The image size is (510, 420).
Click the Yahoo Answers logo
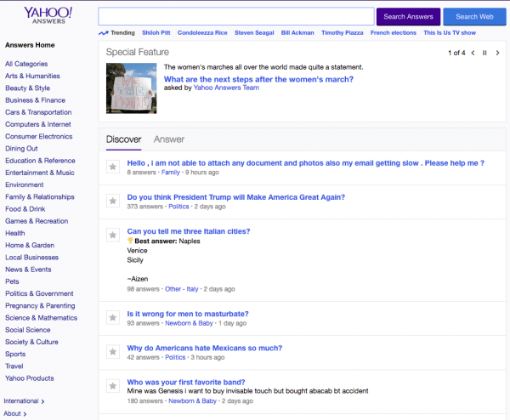[48, 15]
